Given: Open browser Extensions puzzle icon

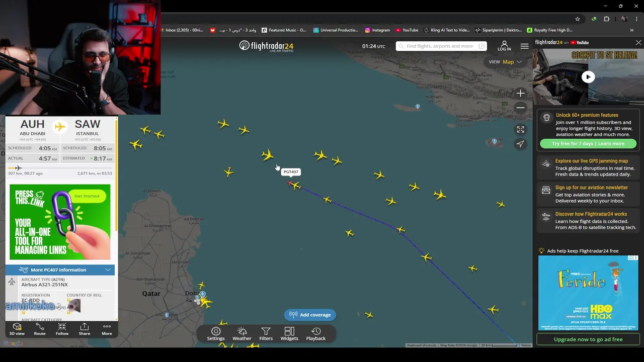Looking at the screenshot, I should (606, 19).
